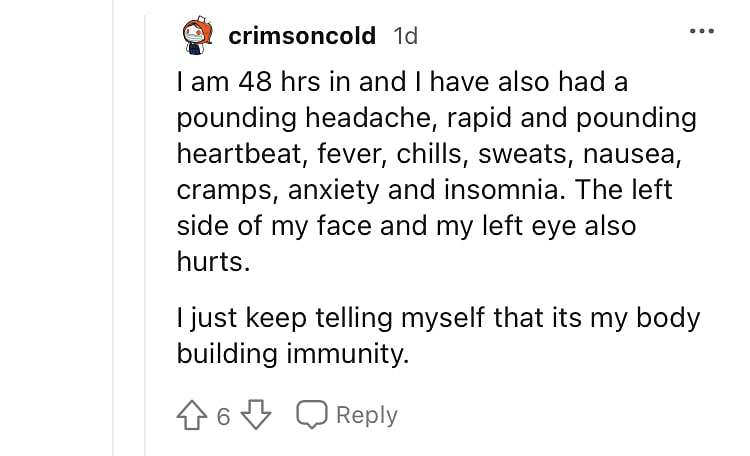
Task: Upvote crimsoncold's comment
Action: point(192,414)
